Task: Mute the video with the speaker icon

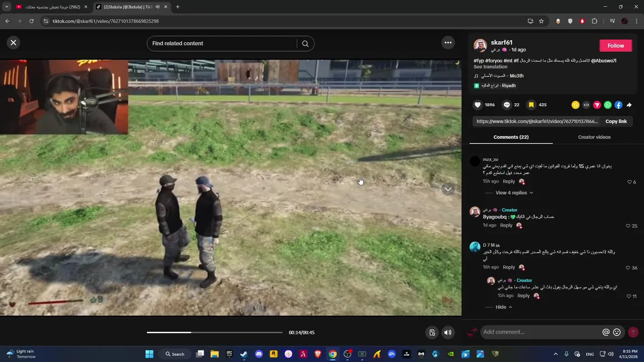Action: 448,332
